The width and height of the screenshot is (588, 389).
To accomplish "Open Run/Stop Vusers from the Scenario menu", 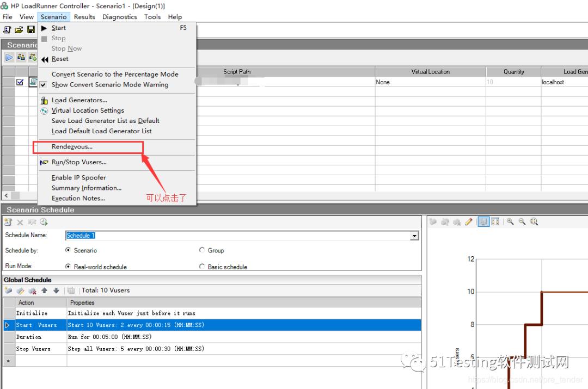I will coord(117,162).
